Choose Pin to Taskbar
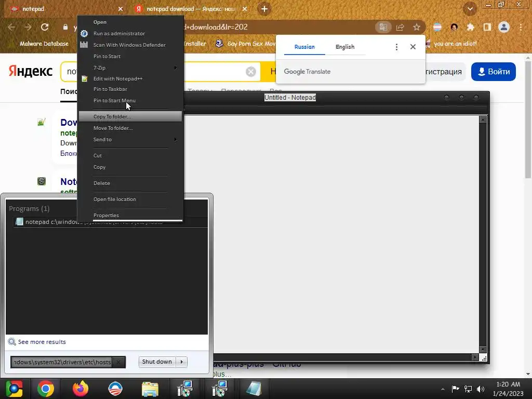The image size is (532, 399). pos(130,89)
